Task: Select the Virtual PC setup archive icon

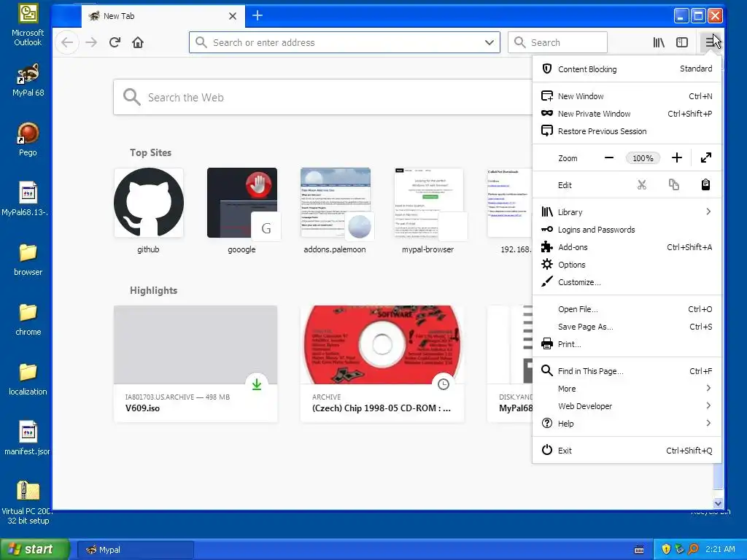Action: (28, 503)
